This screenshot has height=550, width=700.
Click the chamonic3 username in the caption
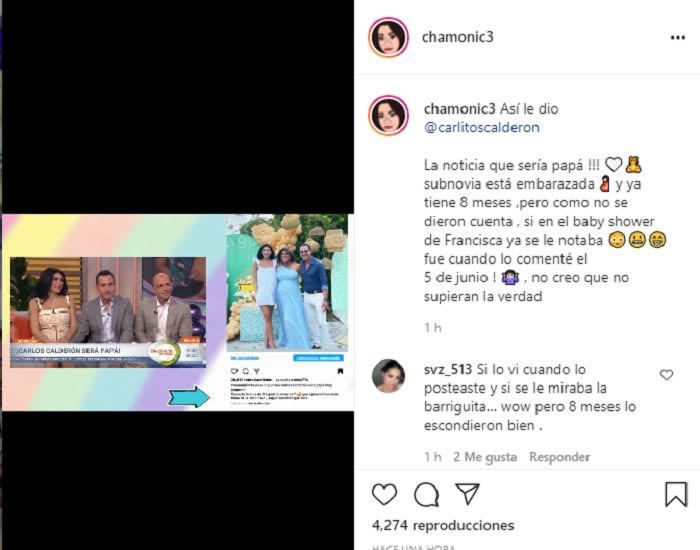coord(459,109)
